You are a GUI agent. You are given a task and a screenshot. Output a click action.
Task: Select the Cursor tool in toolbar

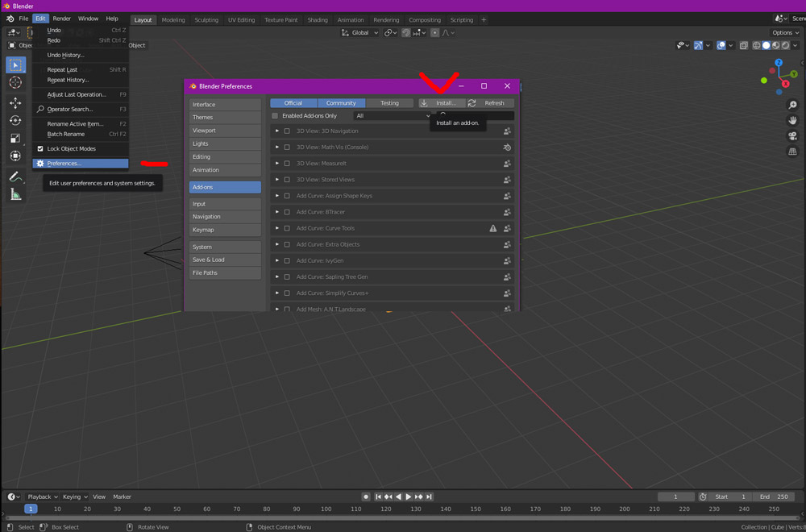[15, 83]
